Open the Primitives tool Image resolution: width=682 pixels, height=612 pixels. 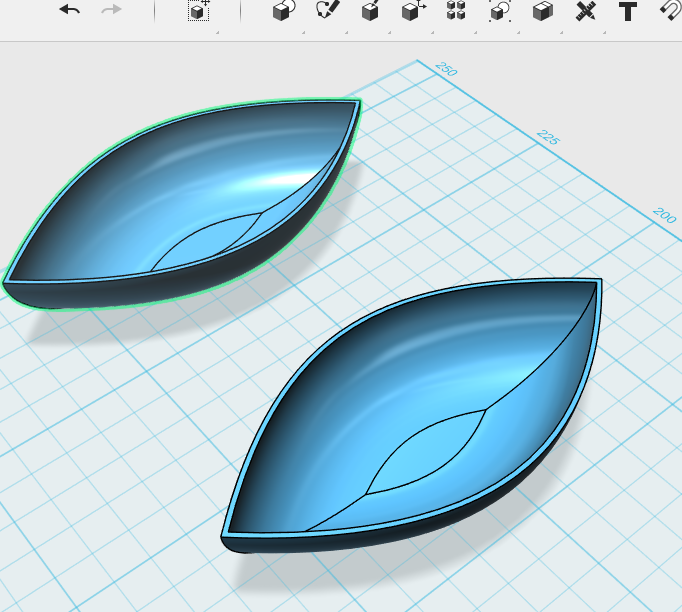coord(284,10)
